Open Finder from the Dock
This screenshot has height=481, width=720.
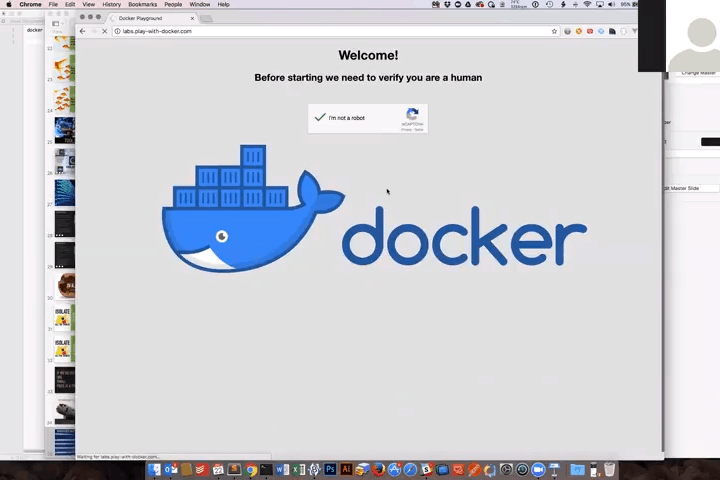(x=154, y=470)
